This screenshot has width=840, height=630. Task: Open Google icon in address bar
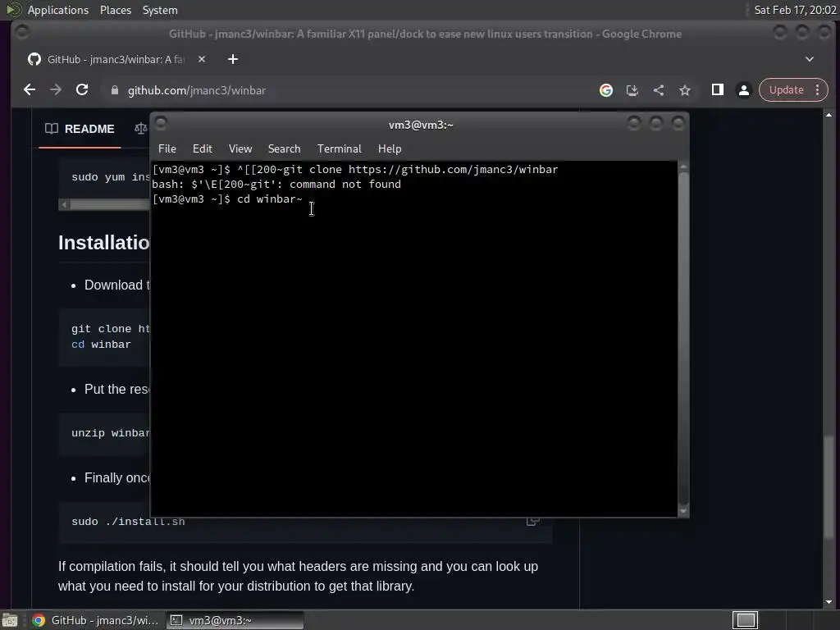pos(606,90)
